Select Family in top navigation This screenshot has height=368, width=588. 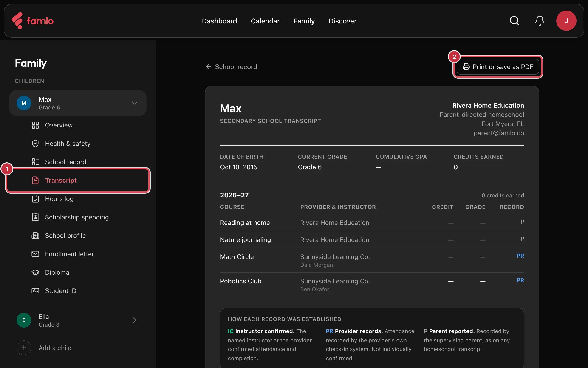[304, 21]
